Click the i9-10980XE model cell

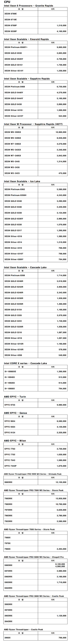pyautogui.click(x=10, y=372)
